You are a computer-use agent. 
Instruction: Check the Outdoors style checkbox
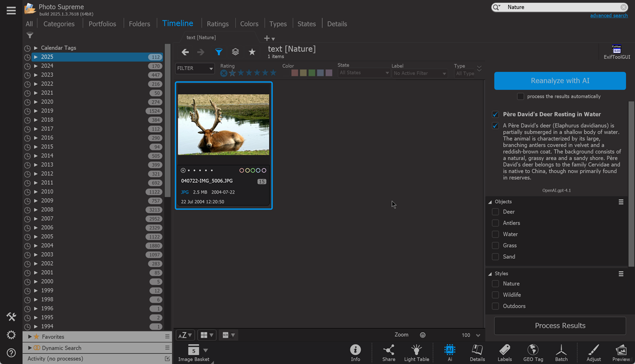[x=495, y=306]
